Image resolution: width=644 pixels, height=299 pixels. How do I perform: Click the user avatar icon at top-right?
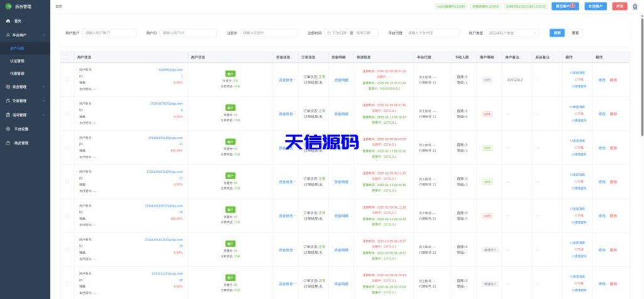(635, 6)
